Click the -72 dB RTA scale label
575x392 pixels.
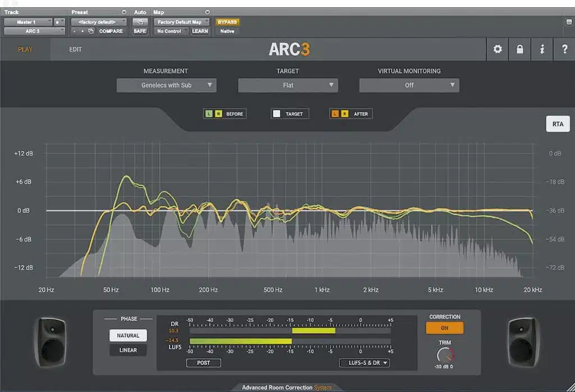coord(555,268)
